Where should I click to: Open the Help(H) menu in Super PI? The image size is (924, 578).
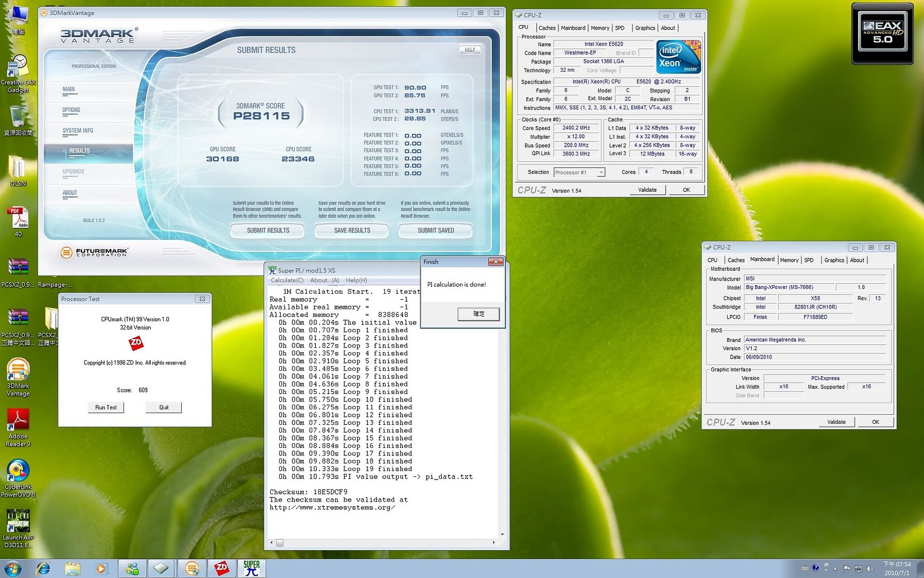click(356, 280)
